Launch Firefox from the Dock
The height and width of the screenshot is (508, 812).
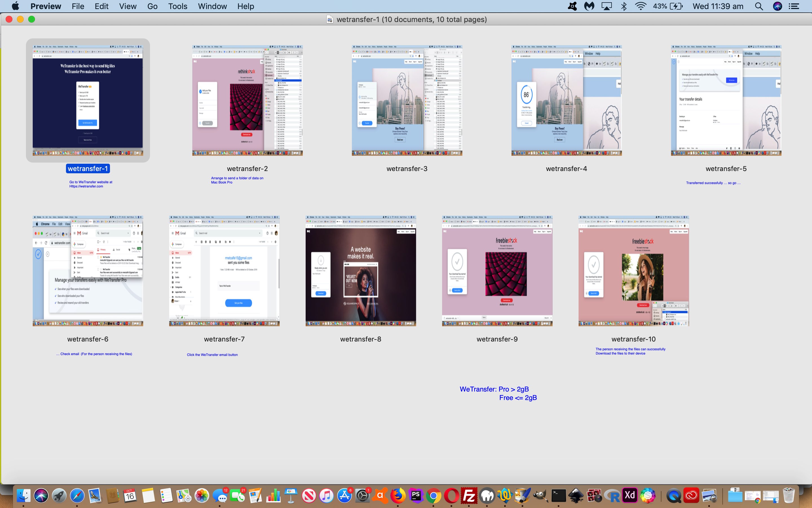(x=398, y=496)
